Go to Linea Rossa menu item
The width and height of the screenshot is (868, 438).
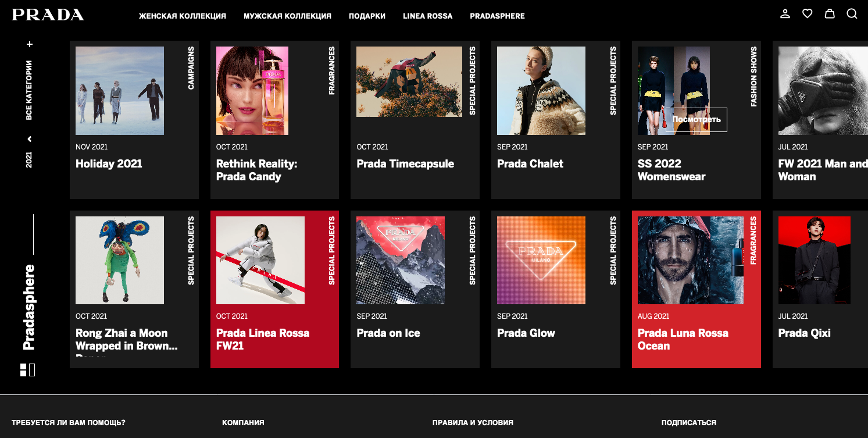tap(427, 16)
